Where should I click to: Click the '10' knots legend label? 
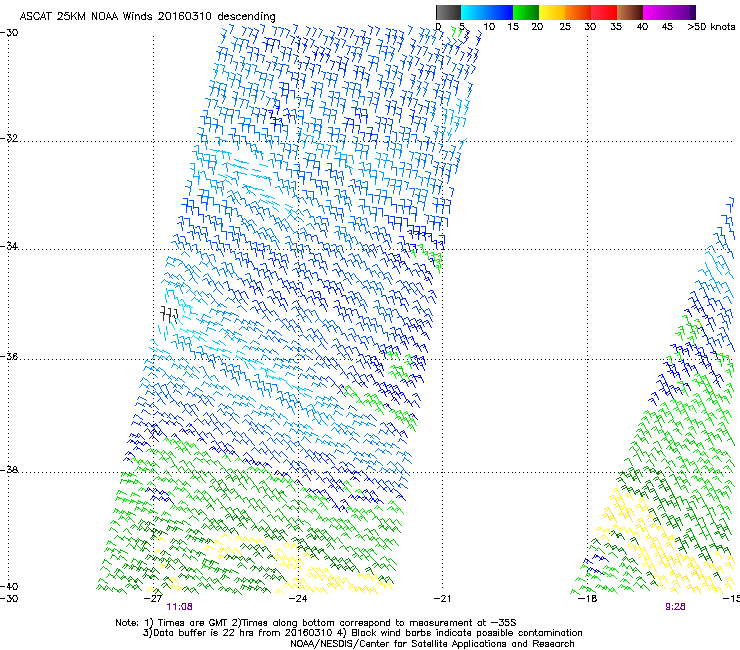click(489, 26)
